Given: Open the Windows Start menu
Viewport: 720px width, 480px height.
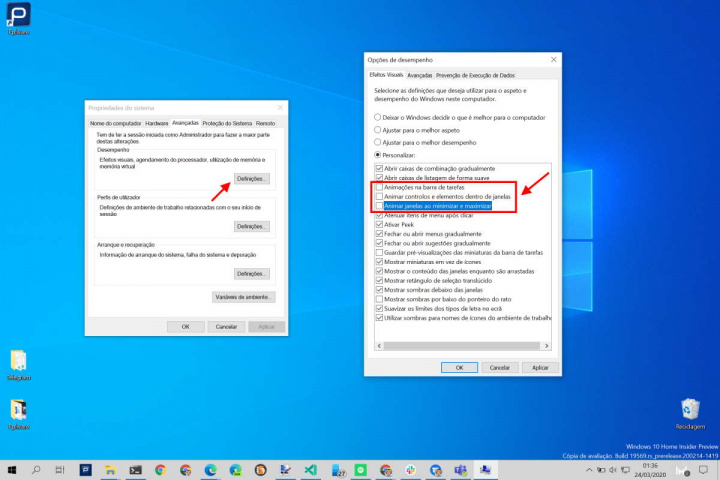Looking at the screenshot, I should point(12,469).
